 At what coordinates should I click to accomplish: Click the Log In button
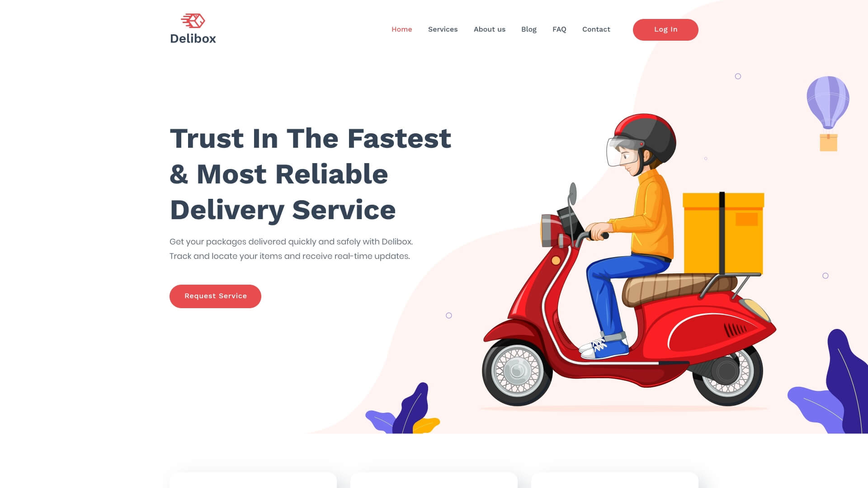click(666, 30)
